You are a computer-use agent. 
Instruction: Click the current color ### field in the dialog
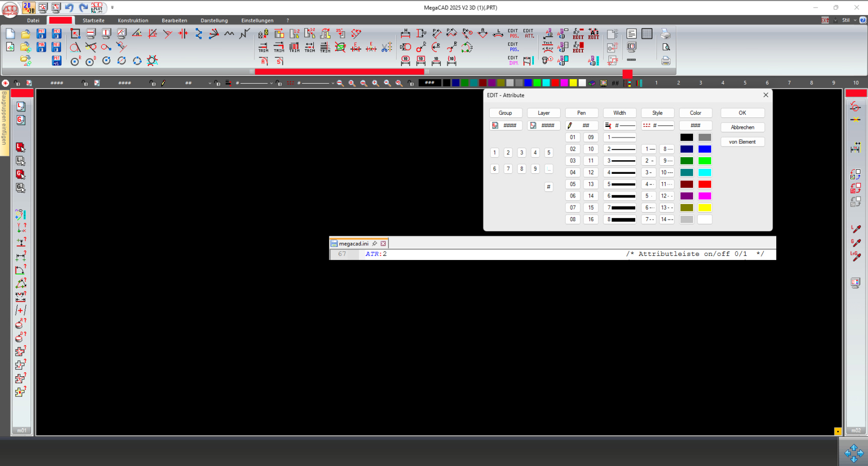coord(696,125)
